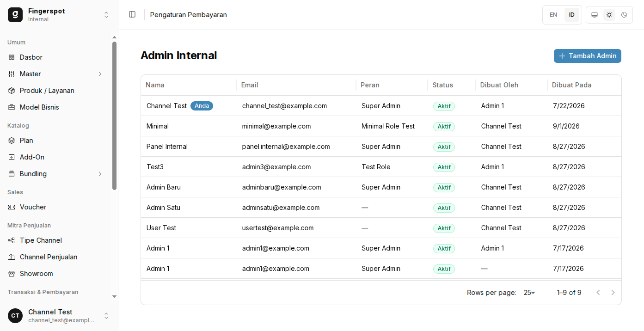This screenshot has width=644, height=331.
Task: Click the Voucher ticket icon
Action: point(12,207)
